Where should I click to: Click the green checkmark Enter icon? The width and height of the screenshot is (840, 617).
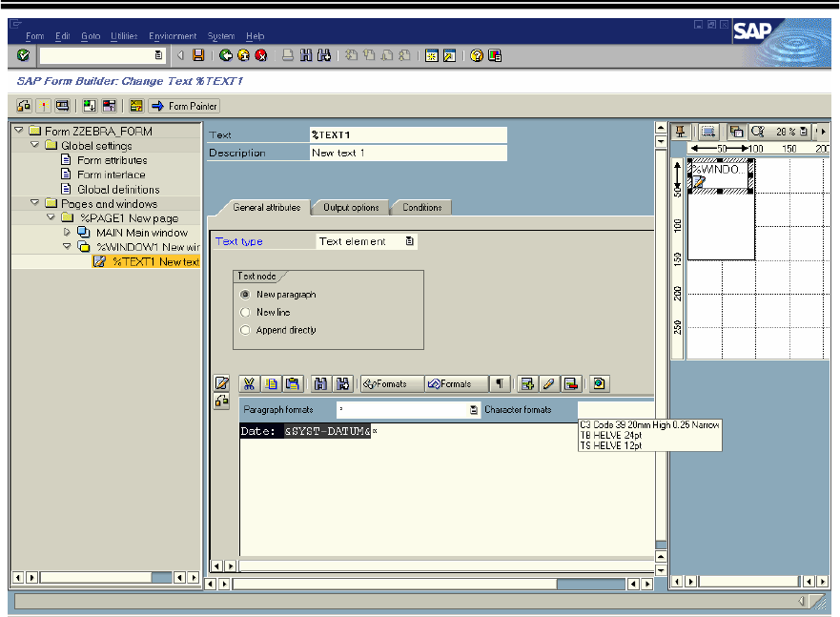coord(23,55)
